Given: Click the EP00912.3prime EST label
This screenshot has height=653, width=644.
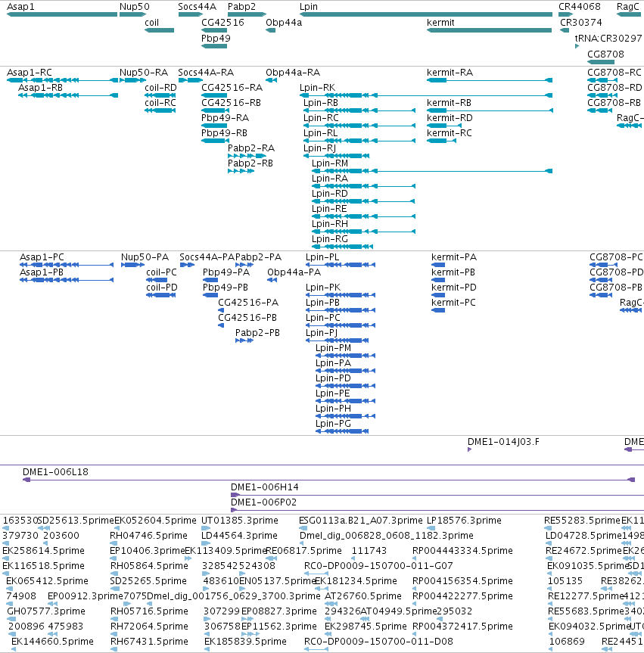Looking at the screenshot, I should point(86,596).
